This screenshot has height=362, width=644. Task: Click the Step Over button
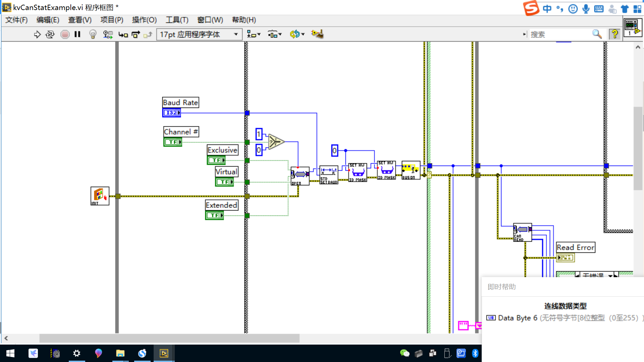coord(136,34)
